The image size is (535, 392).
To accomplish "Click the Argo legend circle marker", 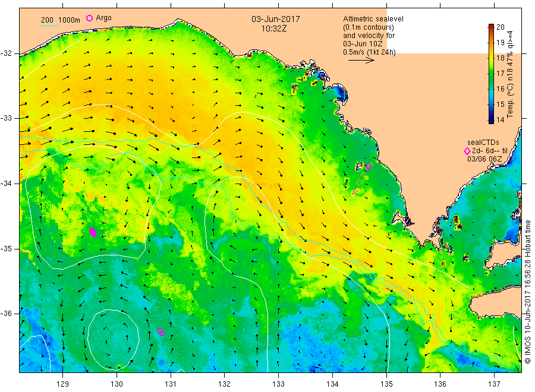I will coord(89,18).
